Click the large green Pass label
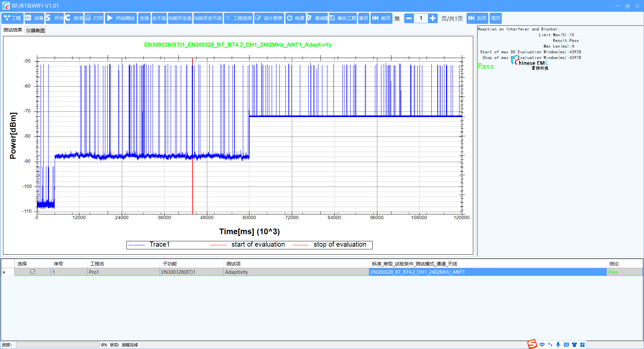Screen dimensions: 644x349 point(486,66)
